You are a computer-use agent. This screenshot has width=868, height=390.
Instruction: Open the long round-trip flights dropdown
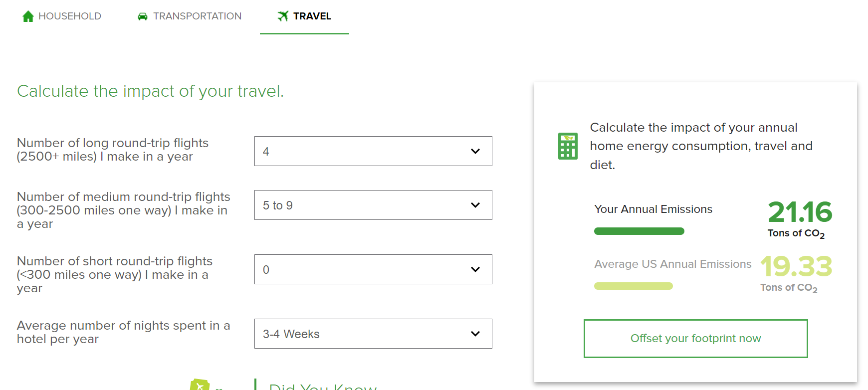click(373, 151)
